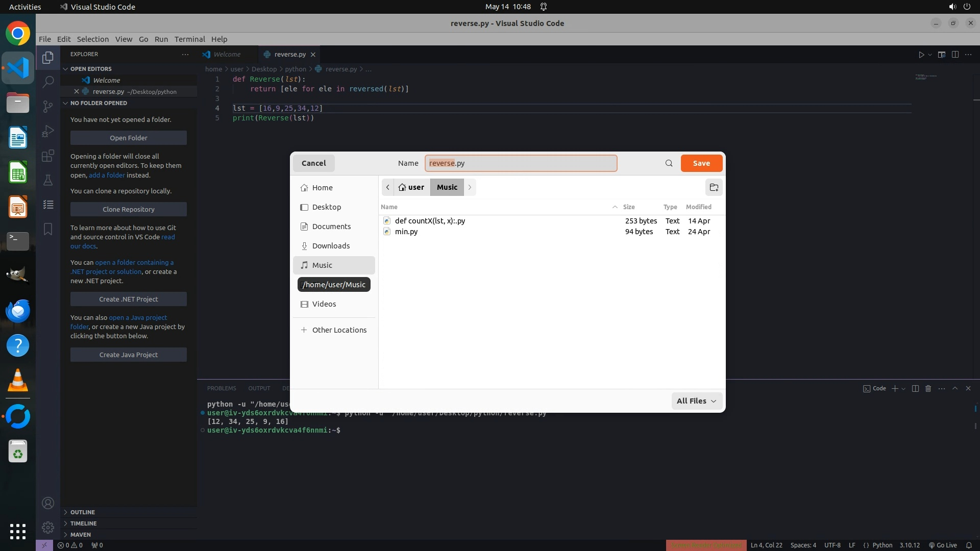Viewport: 980px width, 551px height.
Task: Open the Extensions view
Action: (x=48, y=156)
